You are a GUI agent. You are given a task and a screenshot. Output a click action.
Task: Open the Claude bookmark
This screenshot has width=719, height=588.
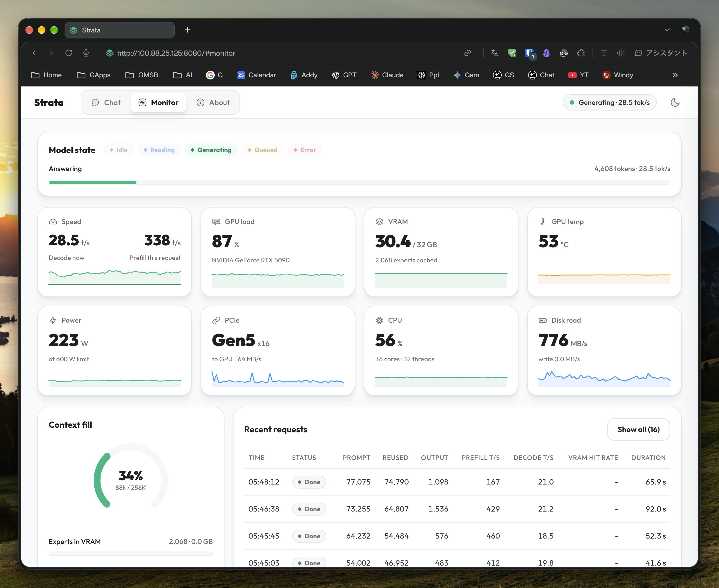point(387,75)
